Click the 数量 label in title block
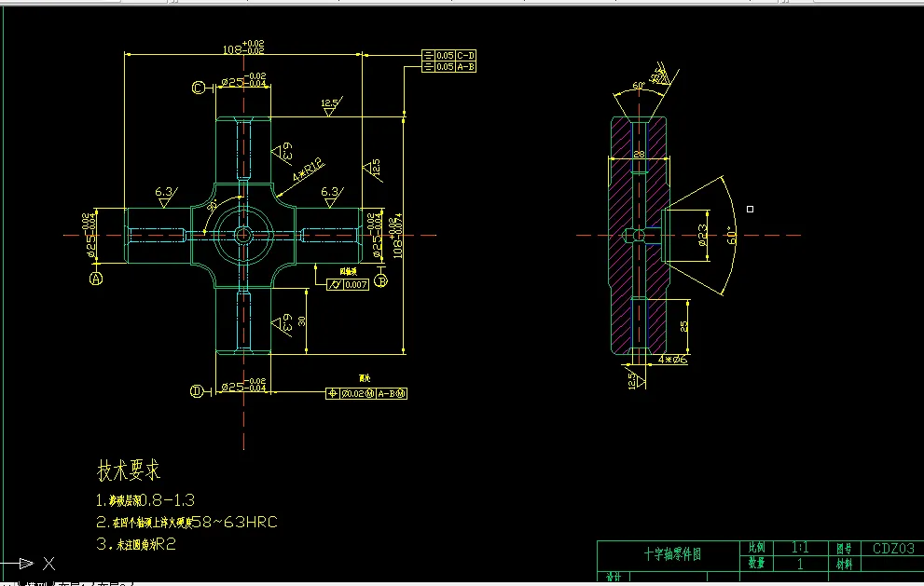 757,563
